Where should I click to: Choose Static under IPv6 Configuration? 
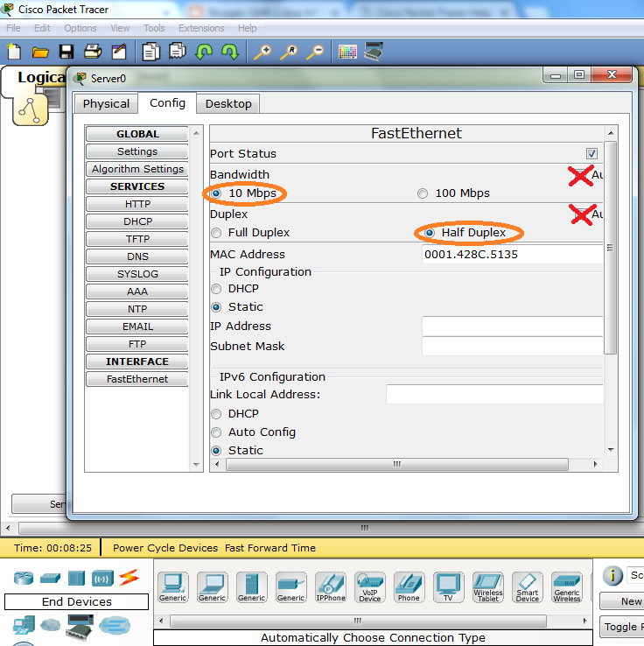pyautogui.click(x=216, y=451)
